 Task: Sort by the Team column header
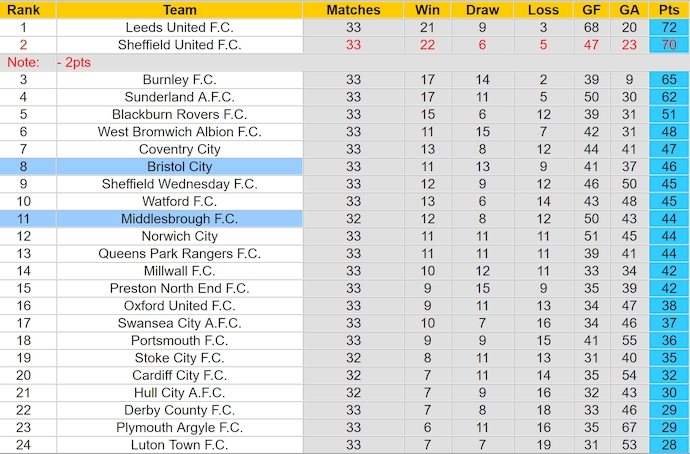(179, 10)
